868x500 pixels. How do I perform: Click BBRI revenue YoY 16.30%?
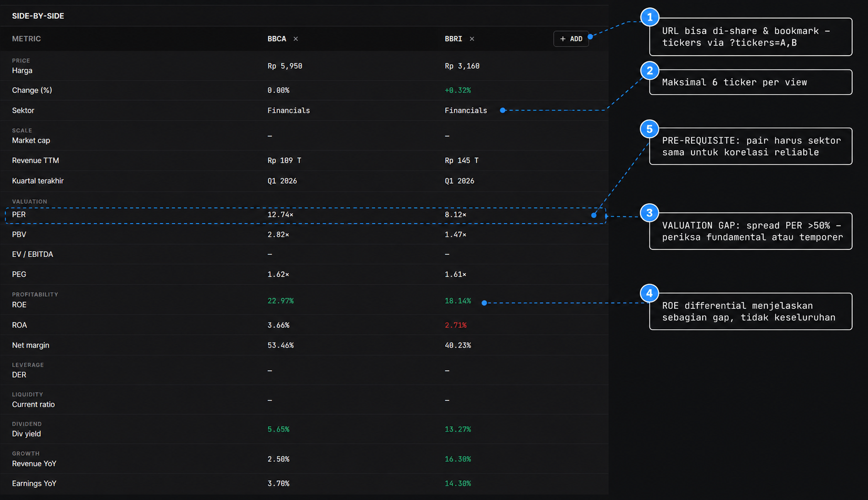tap(458, 459)
